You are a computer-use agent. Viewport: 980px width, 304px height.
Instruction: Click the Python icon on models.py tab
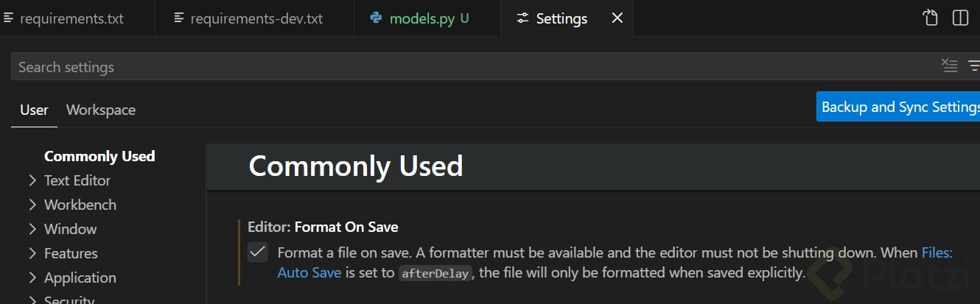(377, 18)
